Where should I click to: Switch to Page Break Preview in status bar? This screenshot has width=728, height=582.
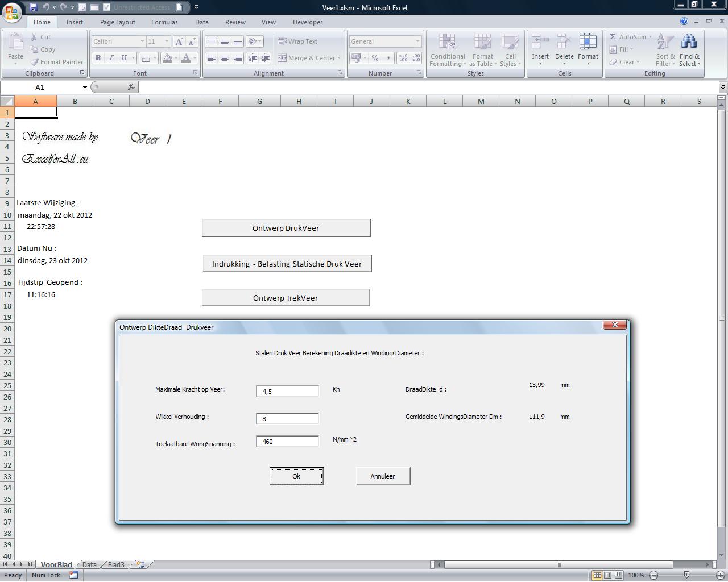click(x=618, y=575)
